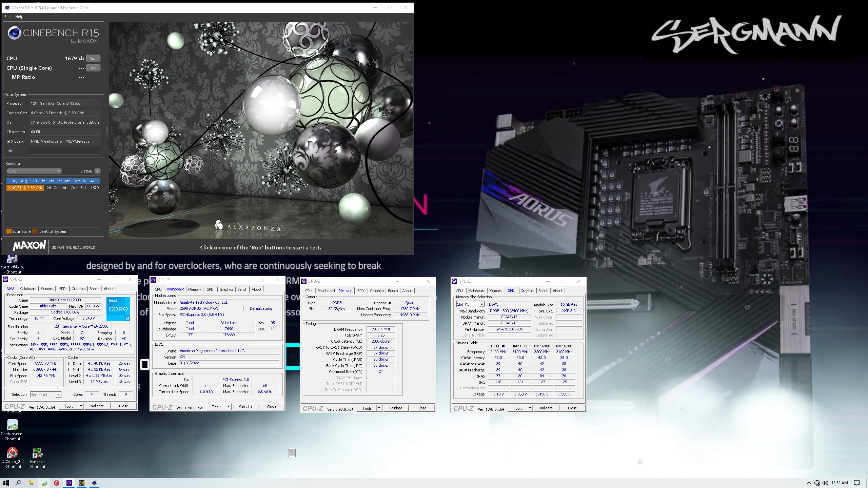This screenshot has width=868, height=488.
Task: Open the Help menu in Cinebench
Action: click(x=19, y=17)
